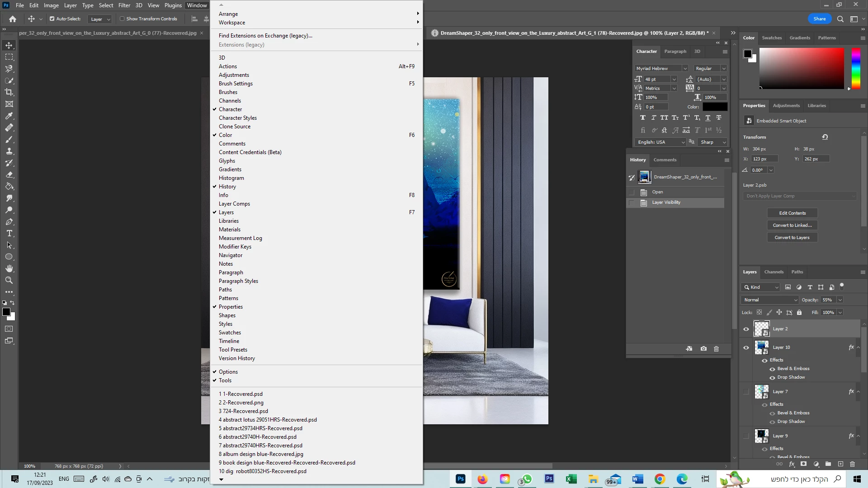Viewport: 868px width, 488px height.
Task: Select the Open history state
Action: point(657,192)
